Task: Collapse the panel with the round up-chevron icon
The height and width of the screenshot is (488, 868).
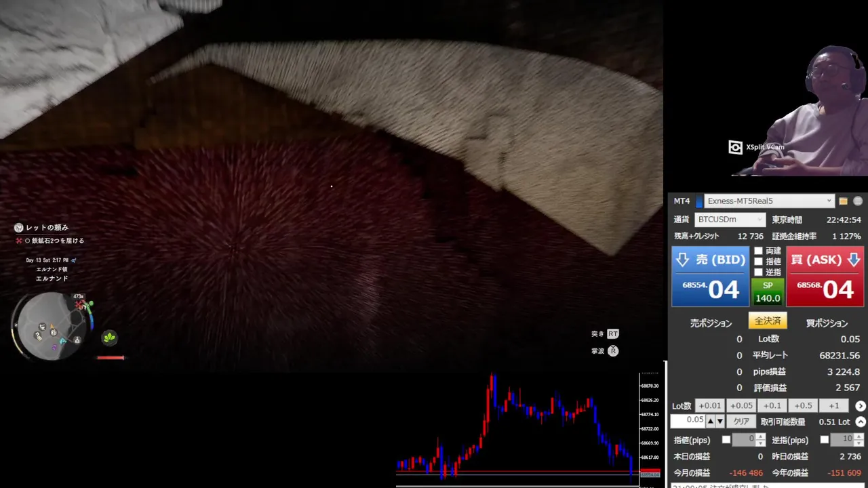Action: tap(861, 422)
